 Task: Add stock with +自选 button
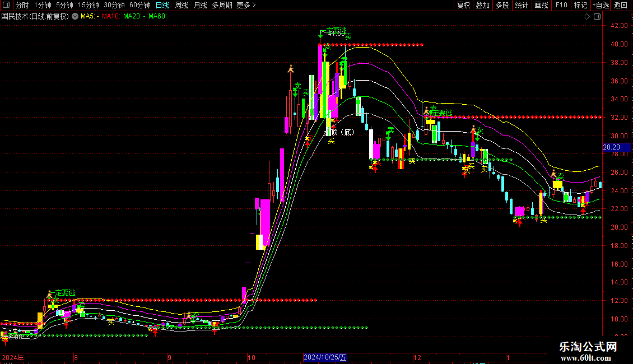(601, 5)
